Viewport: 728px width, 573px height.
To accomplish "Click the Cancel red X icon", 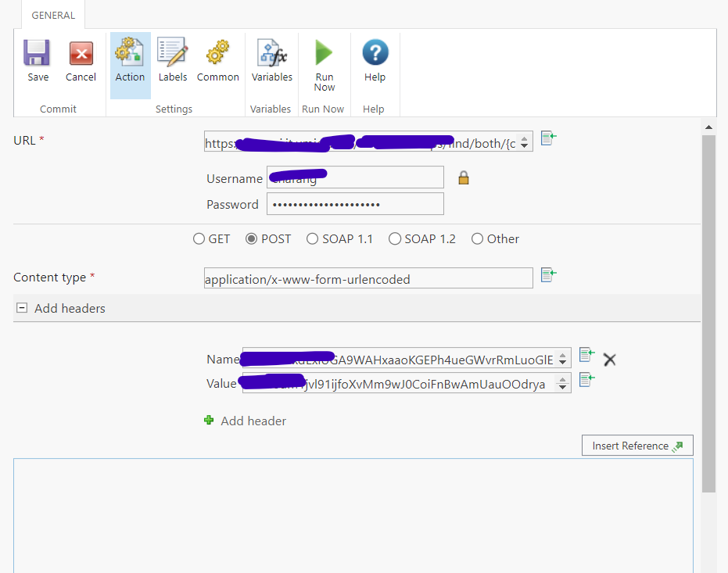I will tap(81, 53).
